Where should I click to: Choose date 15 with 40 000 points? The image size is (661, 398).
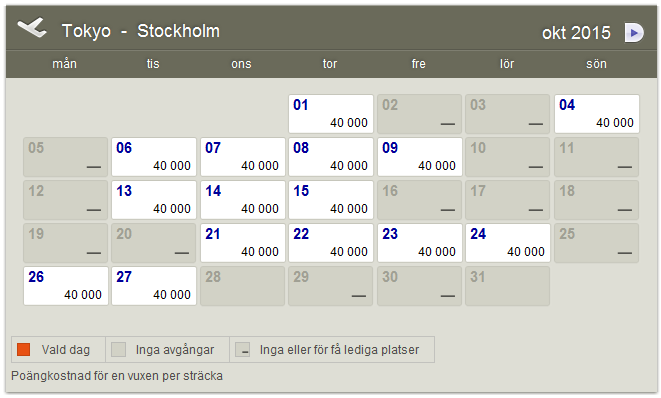coord(331,200)
